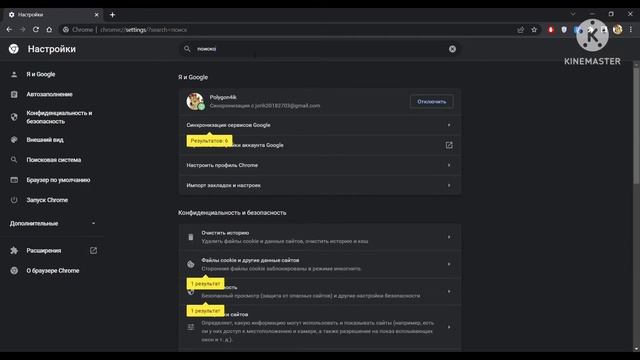Click the clipboard icon beside Автозаполнение

pos(14,94)
